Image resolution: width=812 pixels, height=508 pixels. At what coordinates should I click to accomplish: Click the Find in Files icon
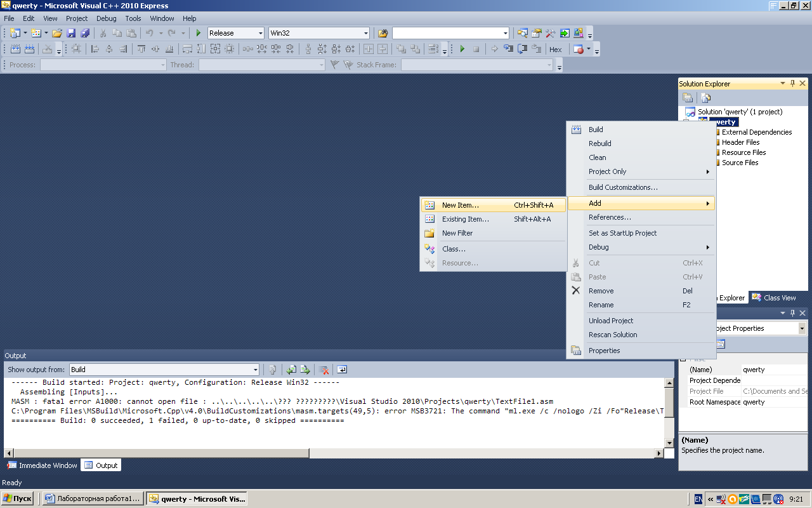tap(383, 33)
